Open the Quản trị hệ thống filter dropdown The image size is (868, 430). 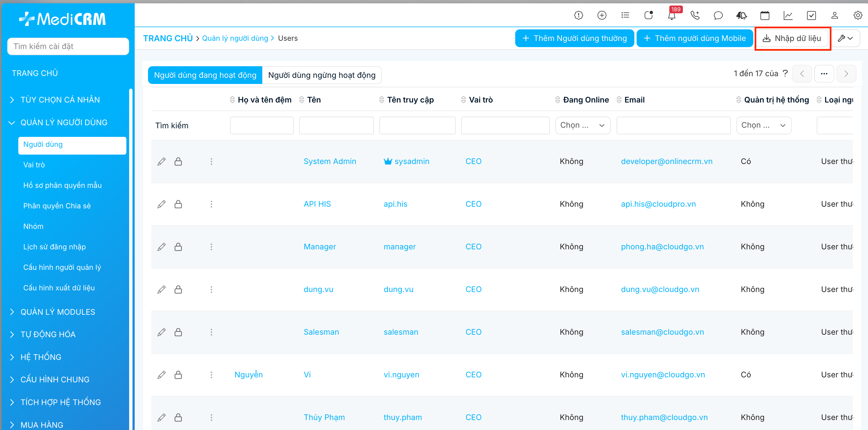[x=764, y=125]
